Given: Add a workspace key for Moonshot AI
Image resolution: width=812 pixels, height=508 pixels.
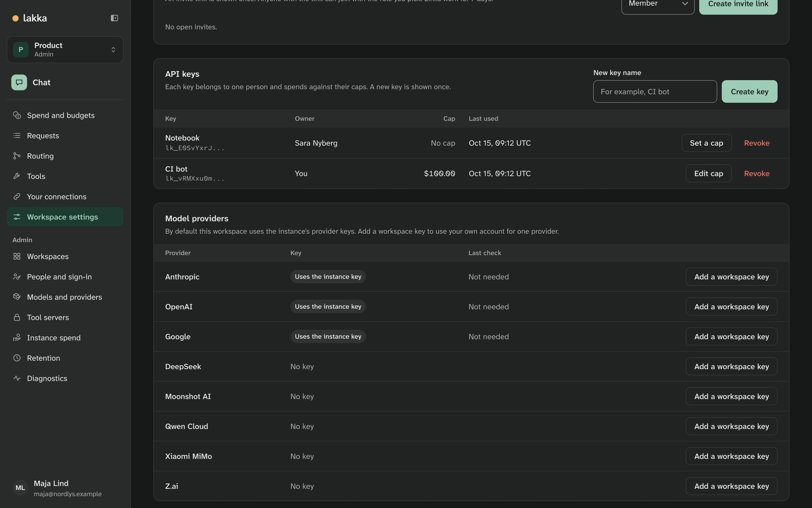Looking at the screenshot, I should coord(731,397).
